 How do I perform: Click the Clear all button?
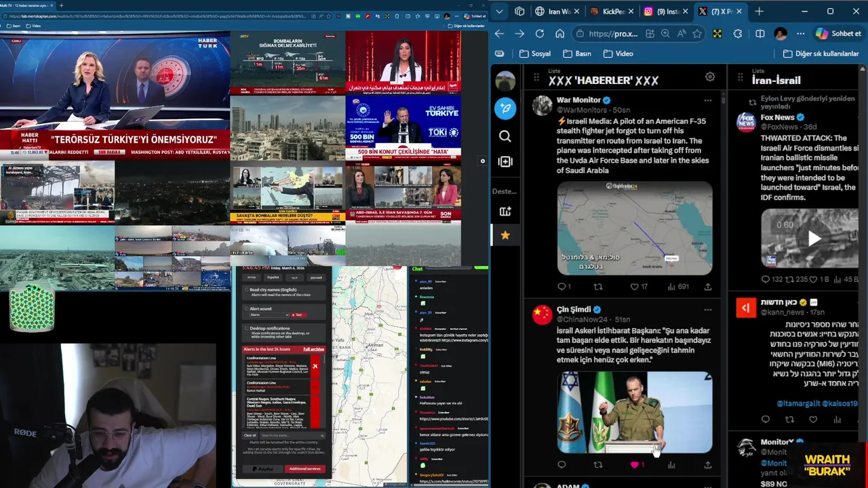pos(250,435)
